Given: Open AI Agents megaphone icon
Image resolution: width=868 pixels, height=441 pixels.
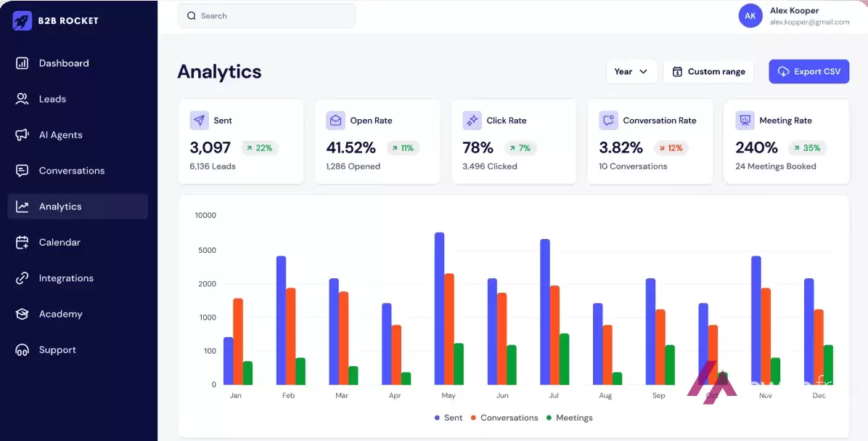Looking at the screenshot, I should 22,134.
